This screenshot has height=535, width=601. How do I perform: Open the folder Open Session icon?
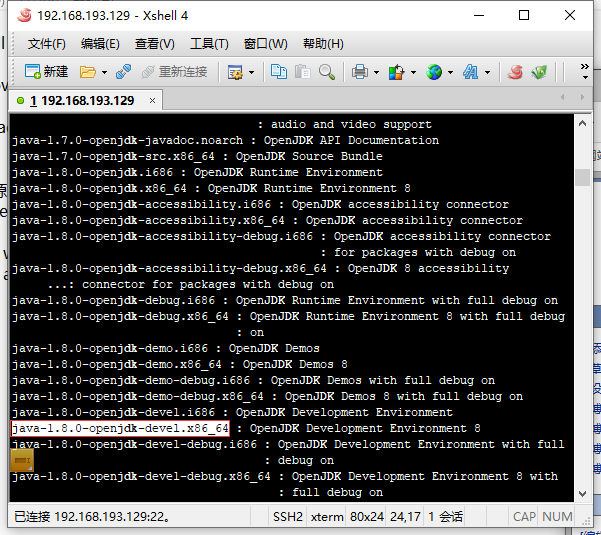[x=87, y=72]
